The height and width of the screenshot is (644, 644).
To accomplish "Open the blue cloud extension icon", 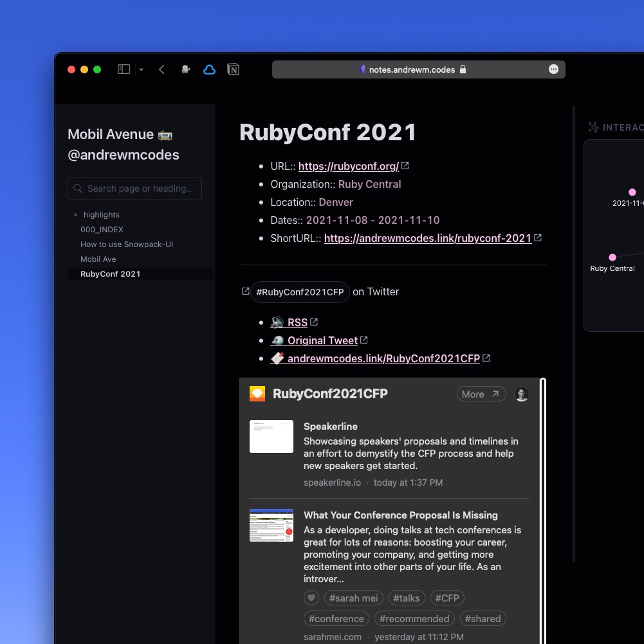I will click(x=210, y=69).
